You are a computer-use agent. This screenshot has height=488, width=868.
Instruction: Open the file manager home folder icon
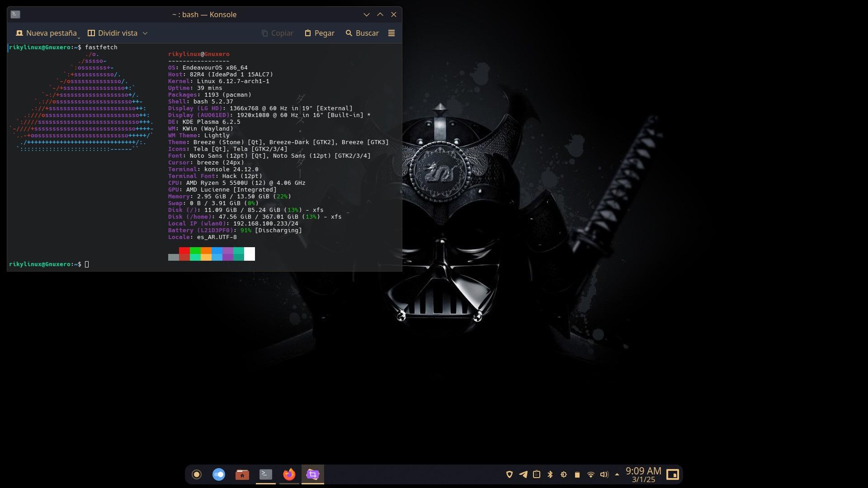[x=242, y=474]
